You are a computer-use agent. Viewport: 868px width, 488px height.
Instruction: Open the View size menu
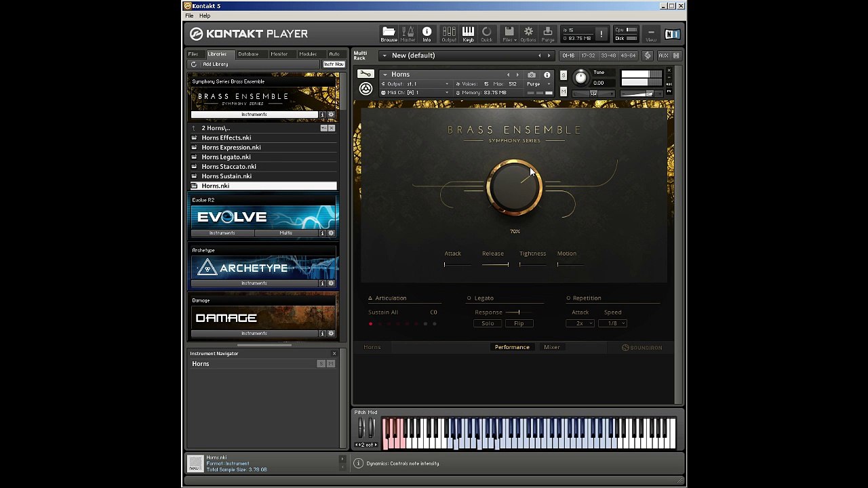(x=650, y=34)
